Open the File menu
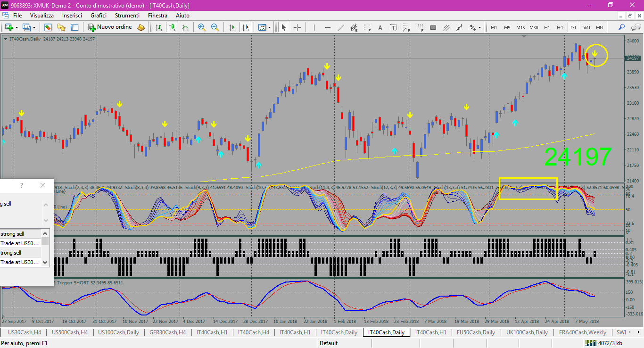Image resolution: width=644 pixels, height=348 pixels. [x=17, y=16]
